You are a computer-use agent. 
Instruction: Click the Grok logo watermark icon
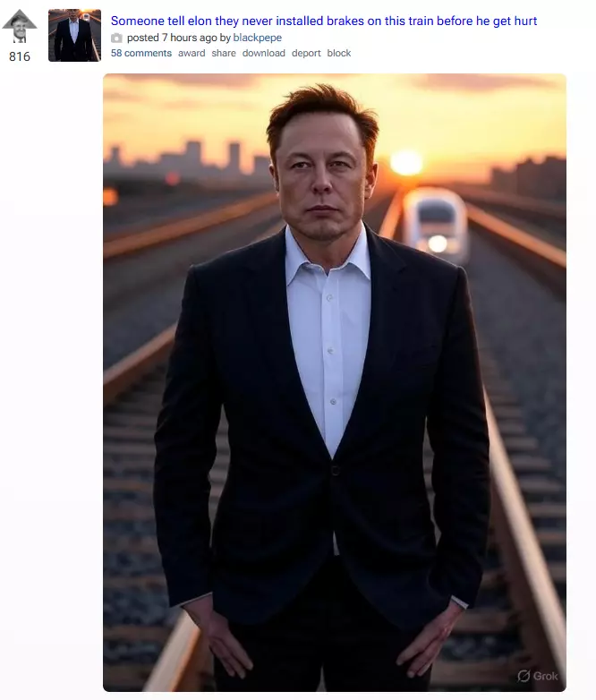click(x=524, y=676)
